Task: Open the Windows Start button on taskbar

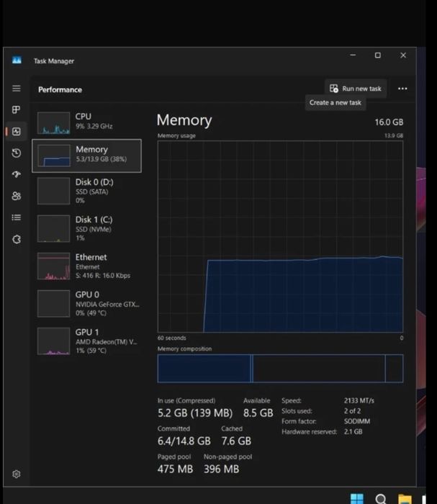Action: click(x=357, y=498)
